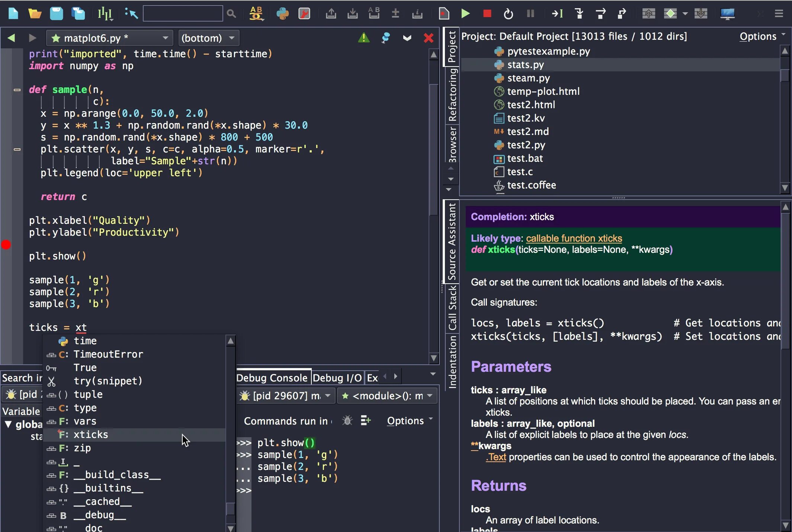Image resolution: width=792 pixels, height=532 pixels.
Task: Click the warning/error indicator icon
Action: pyautogui.click(x=363, y=38)
